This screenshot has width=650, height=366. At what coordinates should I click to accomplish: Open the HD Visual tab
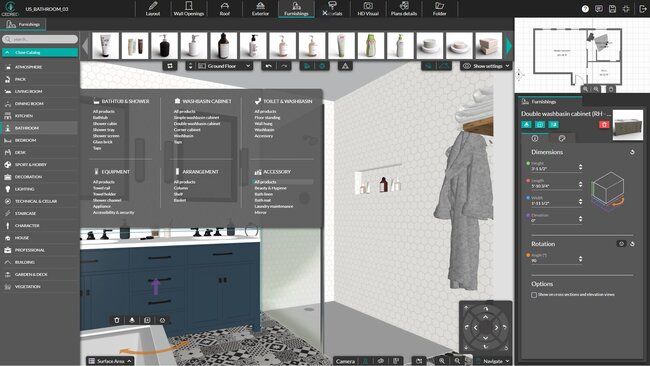click(368, 9)
